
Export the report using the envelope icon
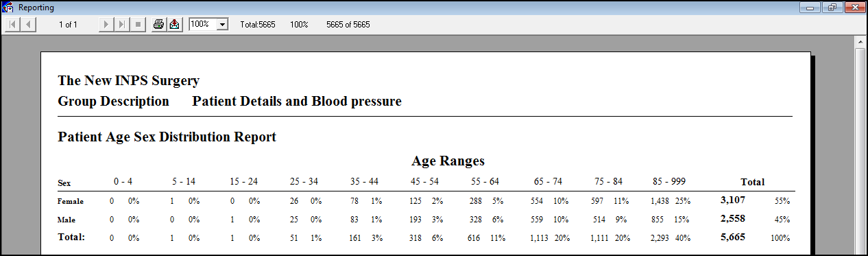[174, 24]
